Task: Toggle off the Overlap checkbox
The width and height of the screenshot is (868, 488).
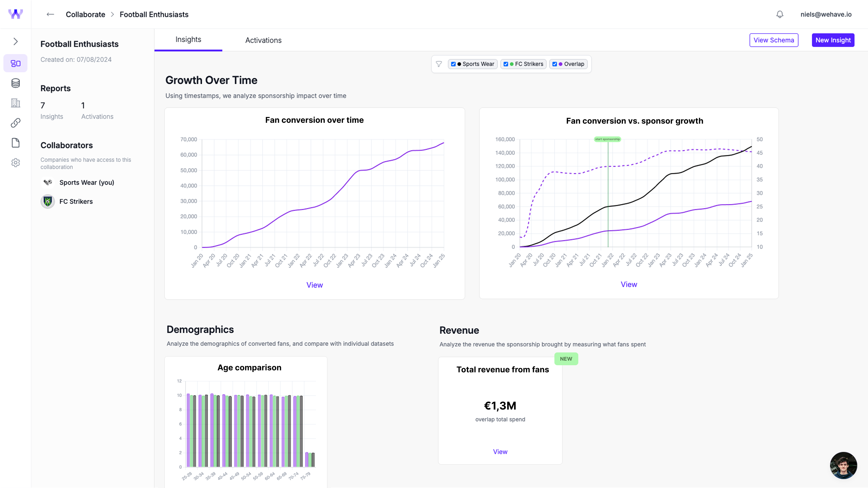Action: [x=555, y=64]
